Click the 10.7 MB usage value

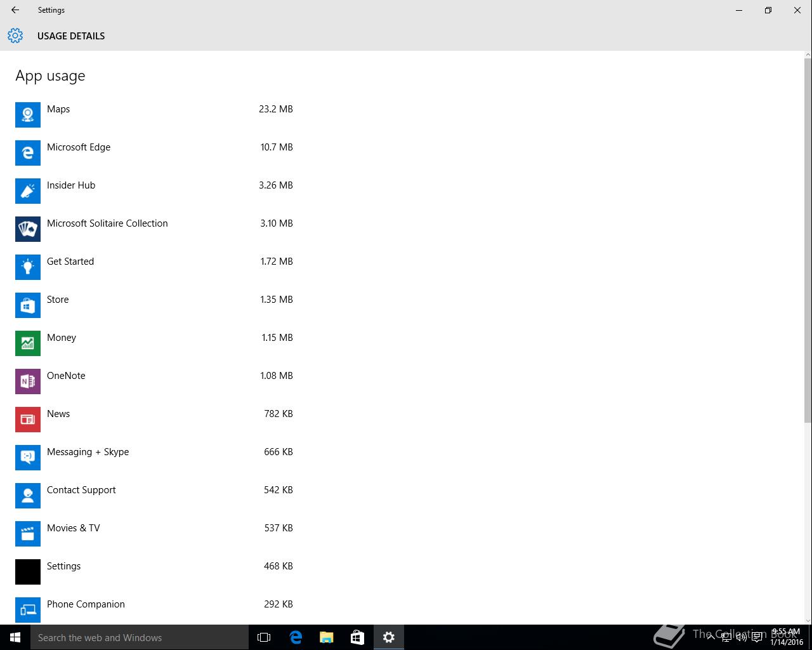[x=277, y=147]
